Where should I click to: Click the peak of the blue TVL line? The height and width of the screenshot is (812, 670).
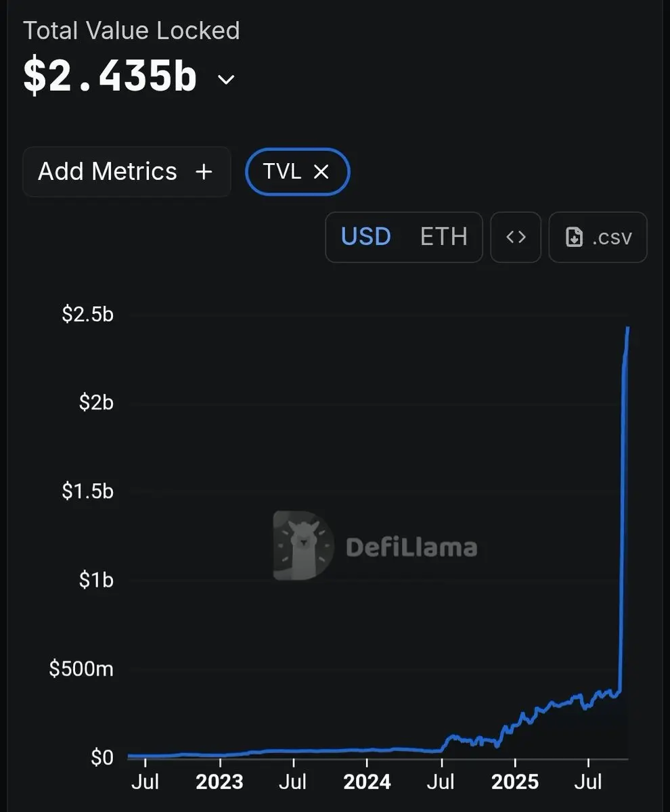pos(628,328)
